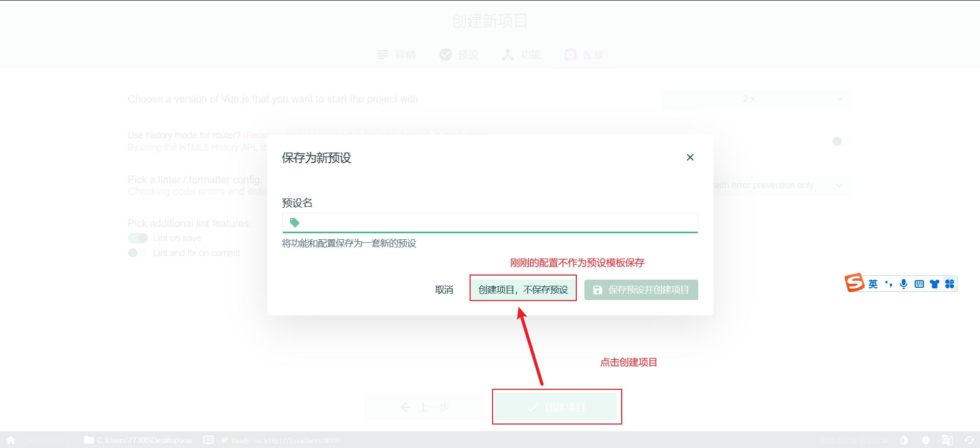Toggle the Lint on save switch
The width and height of the screenshot is (980, 448).
138,238
